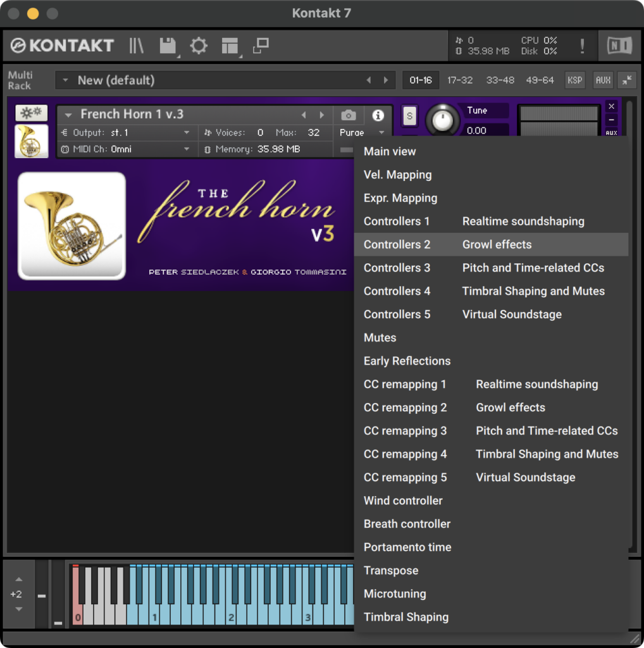Select rack page 17-32 tab

pyautogui.click(x=460, y=80)
